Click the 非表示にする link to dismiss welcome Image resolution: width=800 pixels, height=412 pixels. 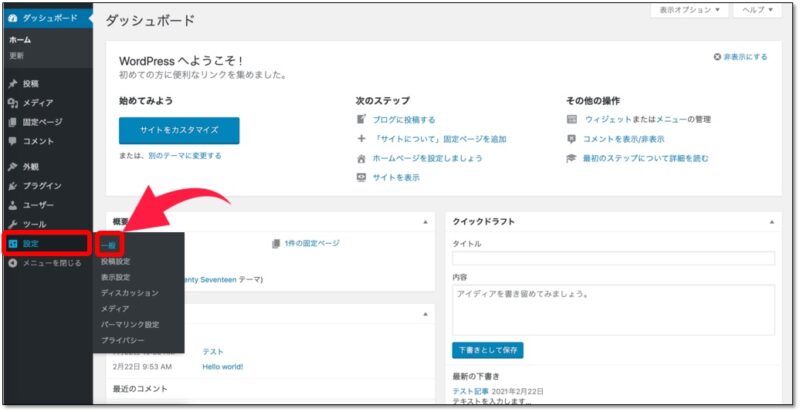tap(745, 57)
